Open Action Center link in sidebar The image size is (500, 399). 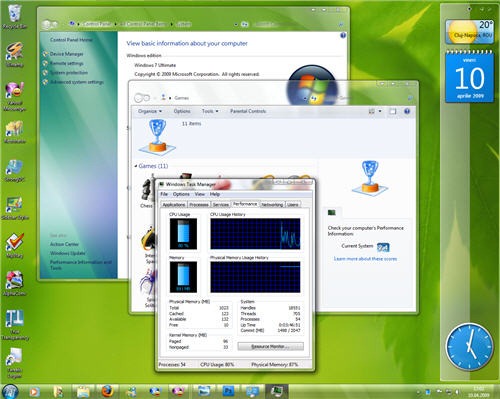[64, 244]
